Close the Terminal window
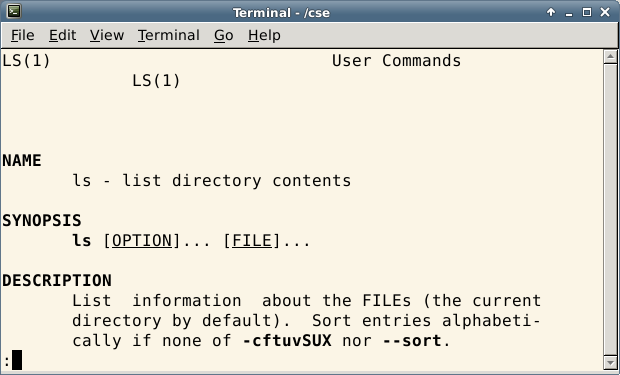620x375 pixels. 605,12
